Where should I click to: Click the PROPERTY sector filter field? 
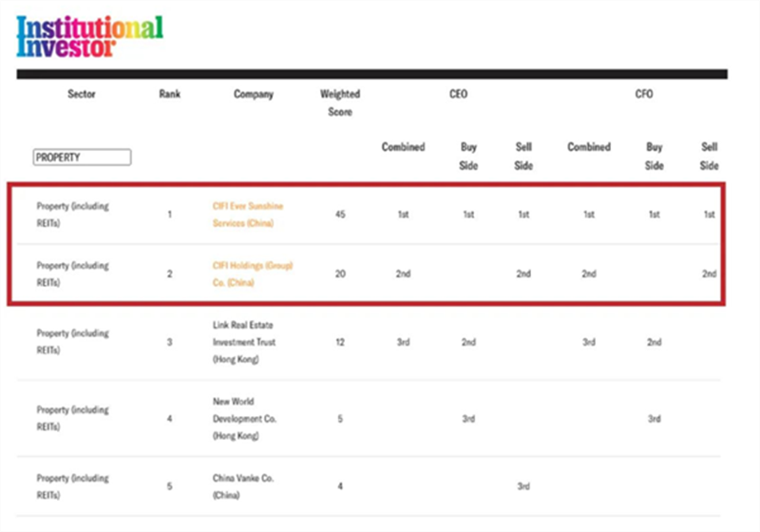click(x=82, y=157)
